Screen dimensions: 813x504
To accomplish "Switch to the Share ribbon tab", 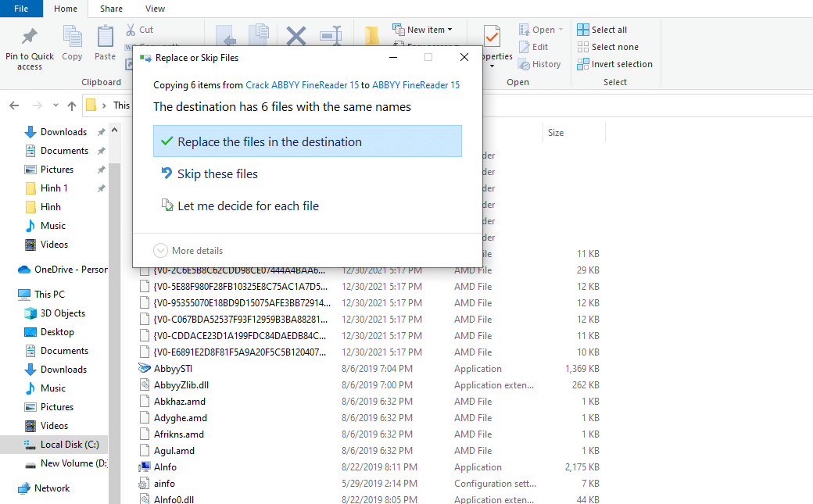I will [112, 9].
